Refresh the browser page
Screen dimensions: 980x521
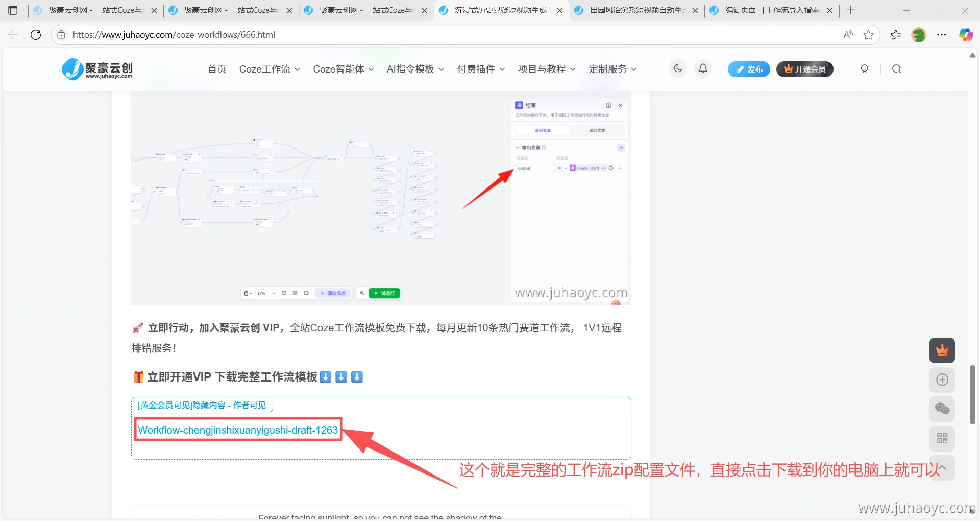(x=36, y=35)
